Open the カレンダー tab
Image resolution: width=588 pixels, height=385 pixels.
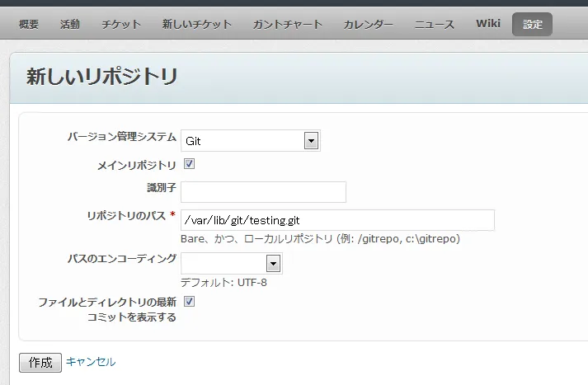tap(369, 25)
